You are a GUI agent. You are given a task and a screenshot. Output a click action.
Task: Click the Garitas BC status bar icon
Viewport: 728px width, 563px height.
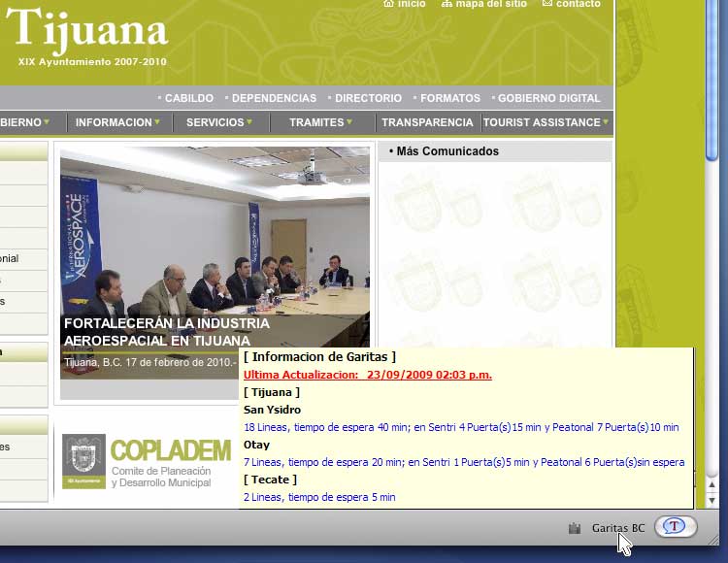[575, 528]
